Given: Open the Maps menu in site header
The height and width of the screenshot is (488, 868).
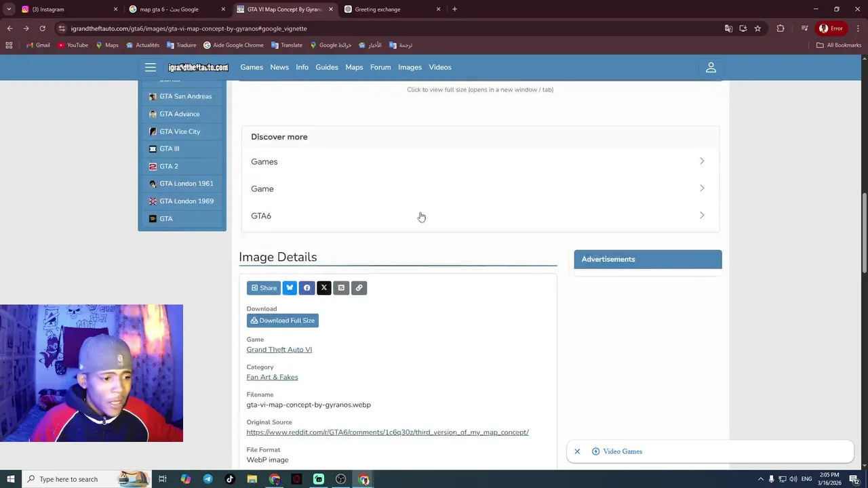Looking at the screenshot, I should (354, 67).
